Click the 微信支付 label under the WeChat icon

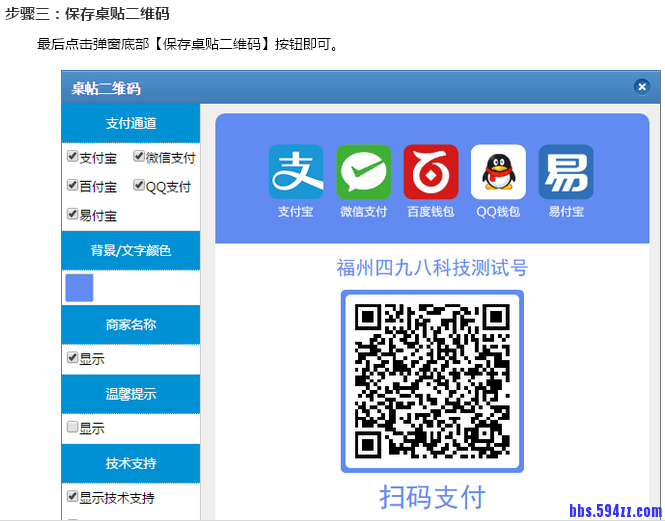[x=363, y=211]
